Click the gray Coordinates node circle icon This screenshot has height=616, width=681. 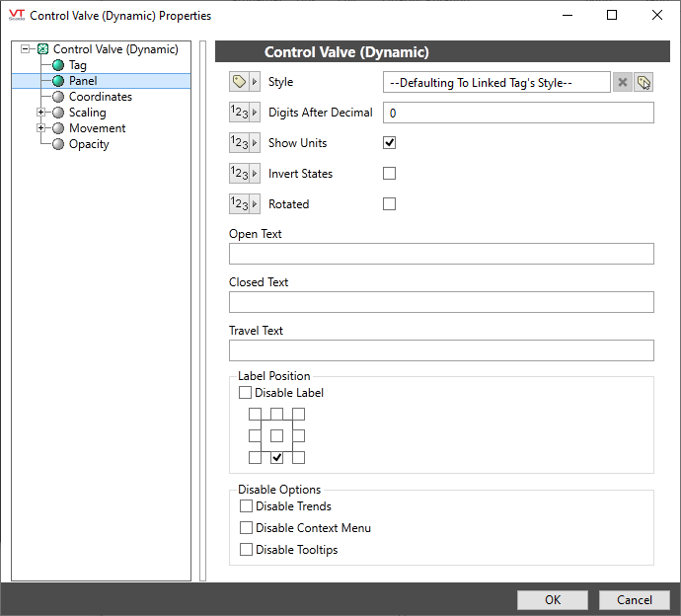click(58, 97)
